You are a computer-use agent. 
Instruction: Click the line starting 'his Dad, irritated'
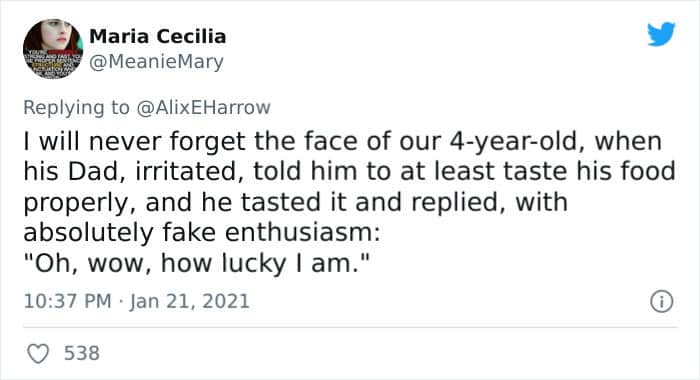point(349,172)
